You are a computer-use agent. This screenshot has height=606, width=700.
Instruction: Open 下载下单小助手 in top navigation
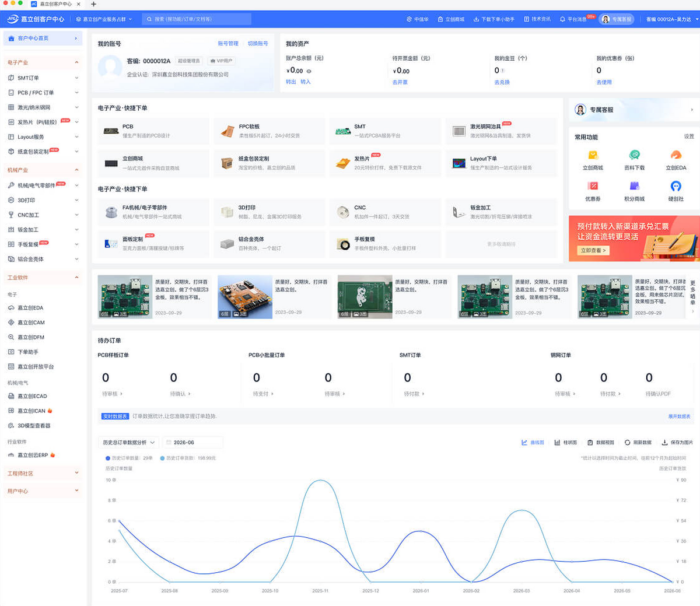tap(494, 19)
